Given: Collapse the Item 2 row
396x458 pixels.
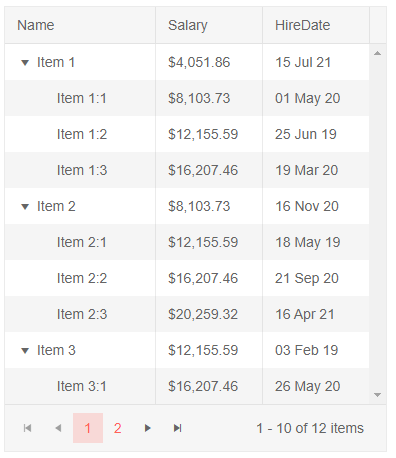Looking at the screenshot, I should (x=25, y=206).
